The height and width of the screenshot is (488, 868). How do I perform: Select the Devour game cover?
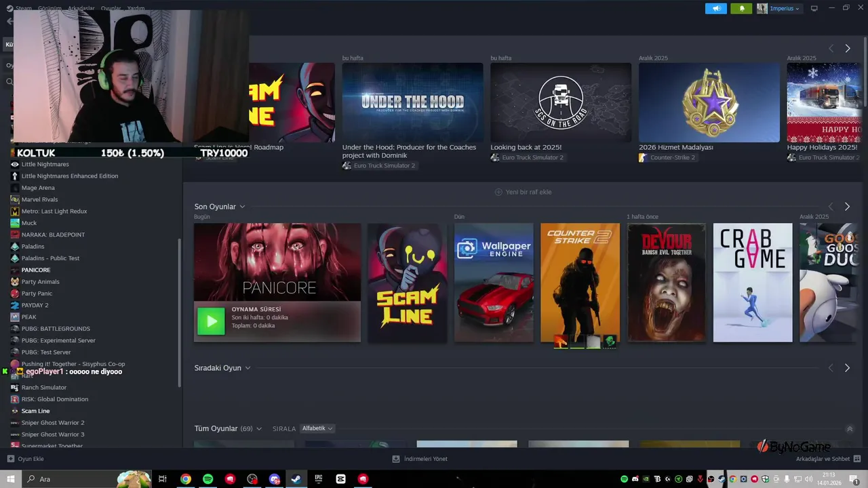click(667, 283)
